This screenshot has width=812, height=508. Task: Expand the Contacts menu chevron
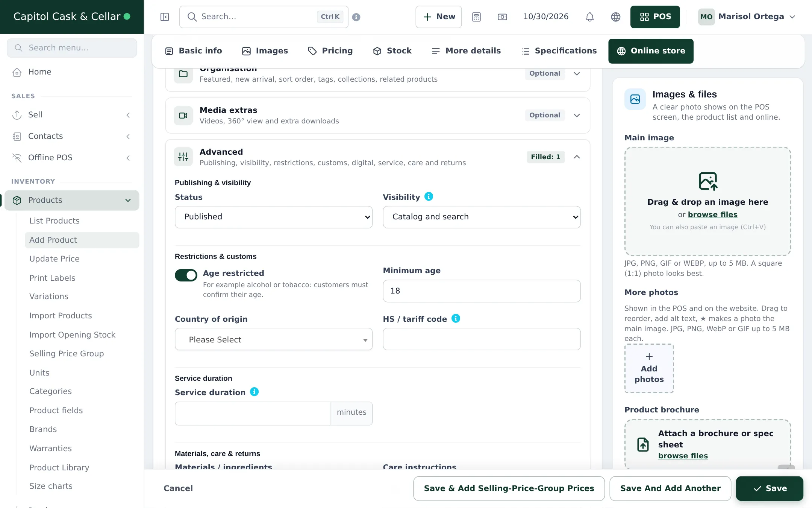click(x=128, y=137)
